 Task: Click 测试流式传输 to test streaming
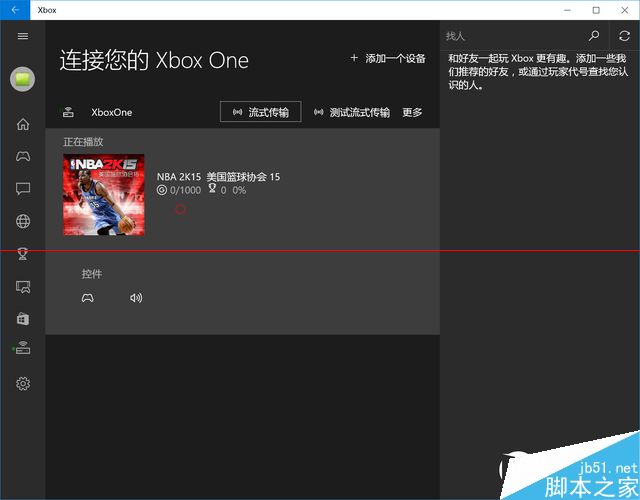(351, 112)
